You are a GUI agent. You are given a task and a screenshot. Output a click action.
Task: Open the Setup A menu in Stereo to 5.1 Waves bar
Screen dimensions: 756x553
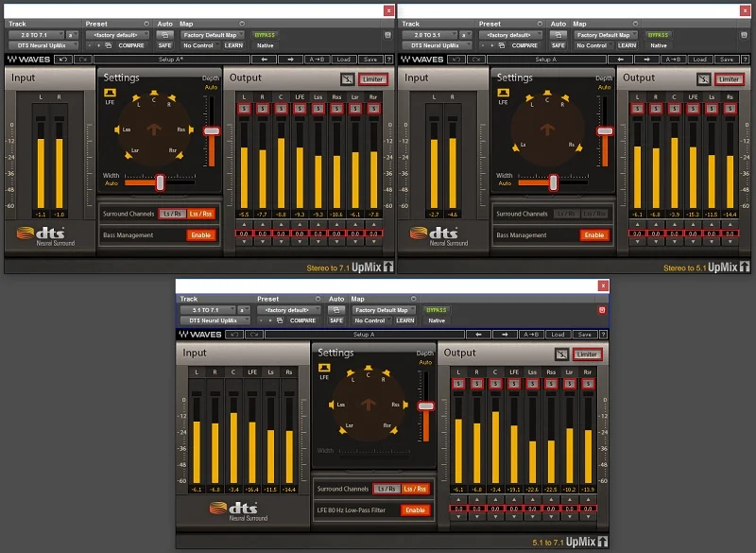tap(547, 60)
